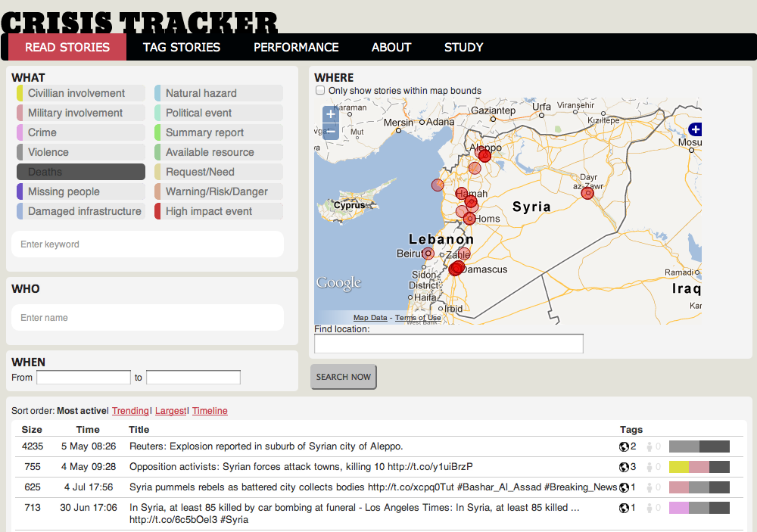Enable only show stories within map bounds
The width and height of the screenshot is (757, 532).
tap(320, 91)
